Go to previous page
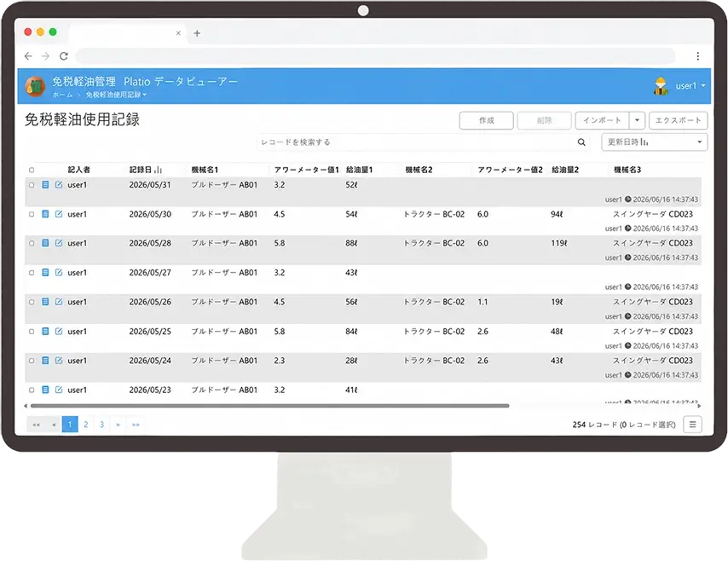 point(54,425)
